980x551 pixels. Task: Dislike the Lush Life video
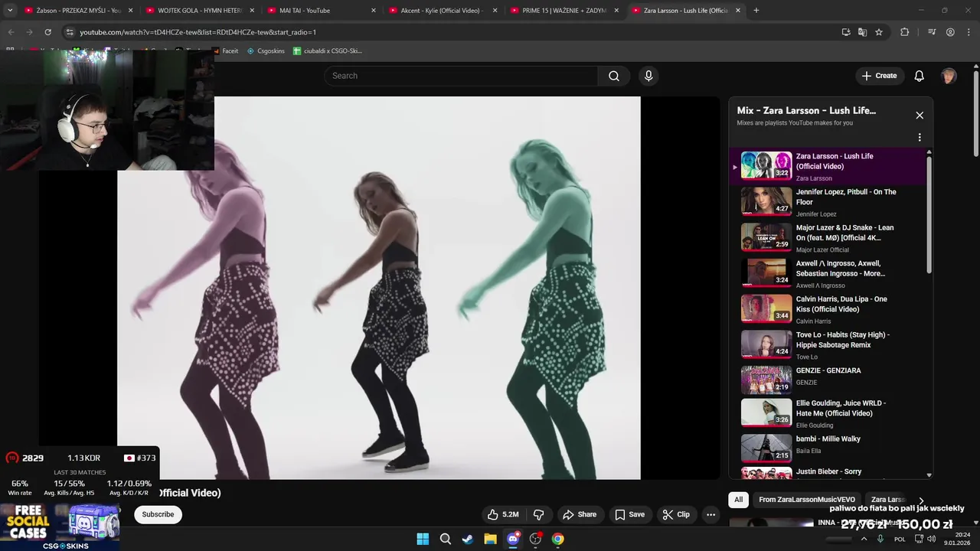[x=538, y=514]
